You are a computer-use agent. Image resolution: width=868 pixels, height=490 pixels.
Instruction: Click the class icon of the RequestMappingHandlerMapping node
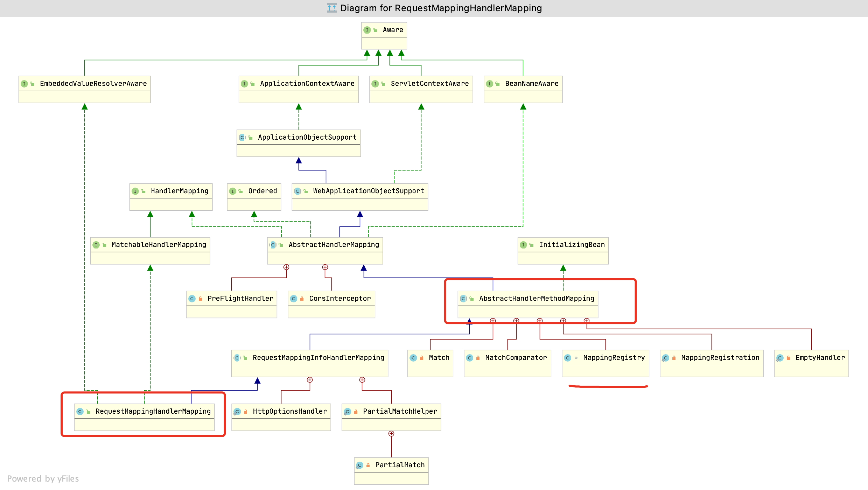[x=80, y=412]
